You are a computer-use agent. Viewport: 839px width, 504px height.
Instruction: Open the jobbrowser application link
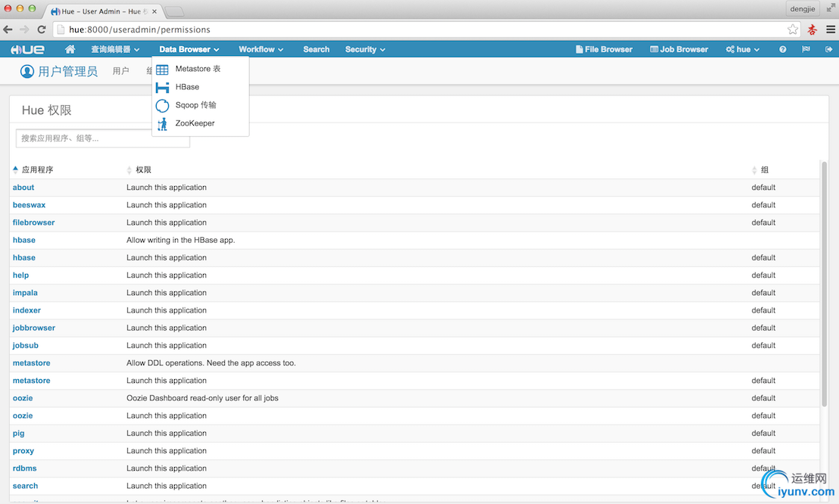click(34, 328)
